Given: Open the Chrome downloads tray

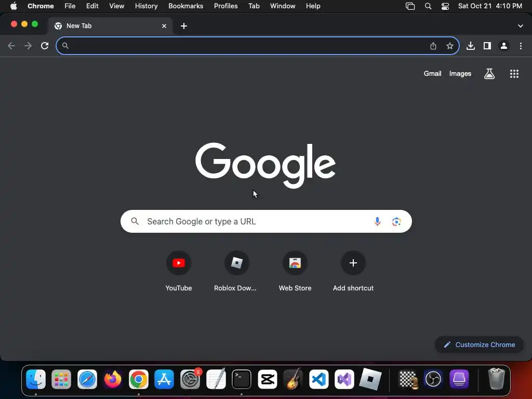Looking at the screenshot, I should [x=471, y=46].
